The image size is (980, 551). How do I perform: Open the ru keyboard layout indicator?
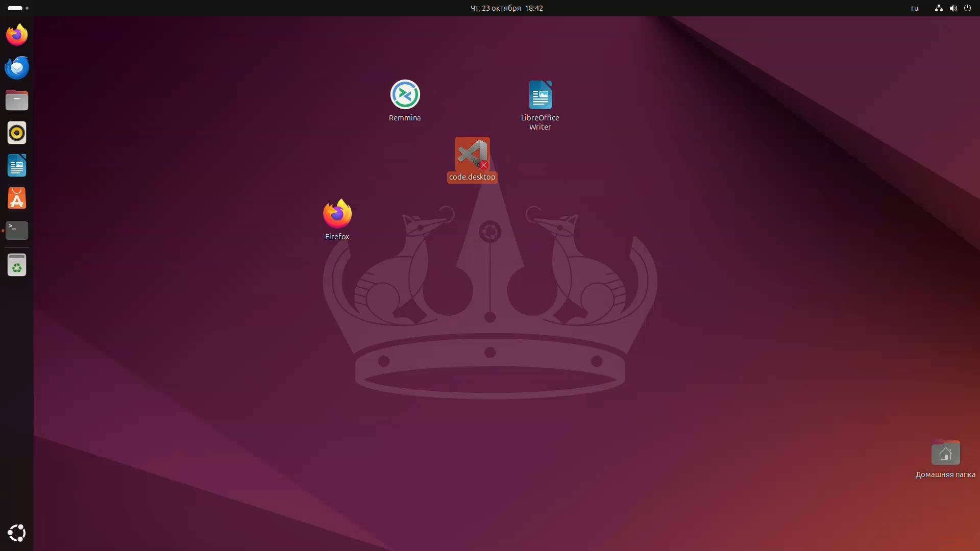point(914,8)
